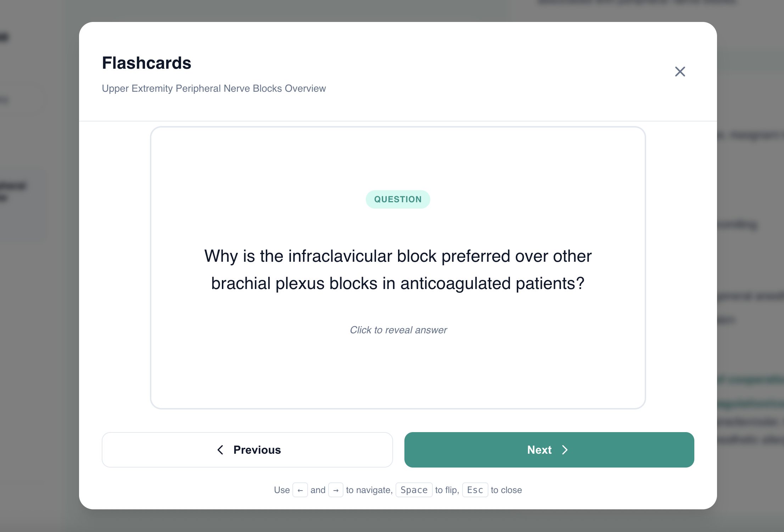Click the Space key hint badge
This screenshot has height=532, width=784.
[414, 490]
